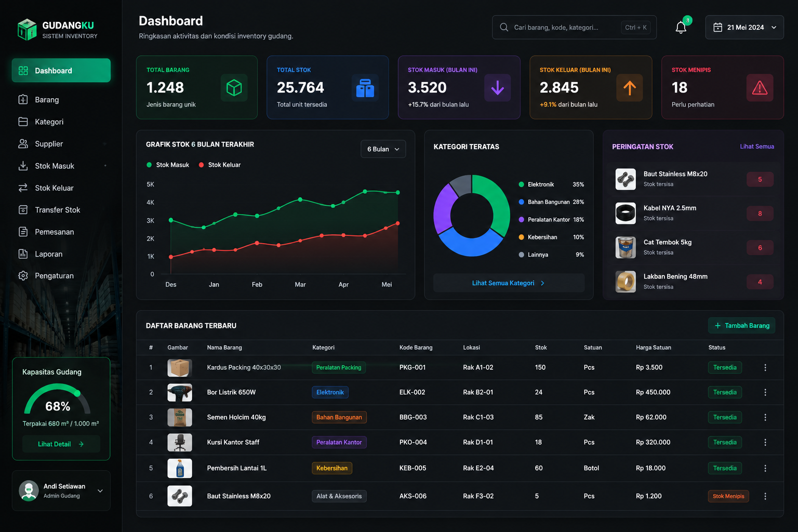The height and width of the screenshot is (532, 798).
Task: Toggle Stok Keluar legend in chart
Action: (220, 165)
